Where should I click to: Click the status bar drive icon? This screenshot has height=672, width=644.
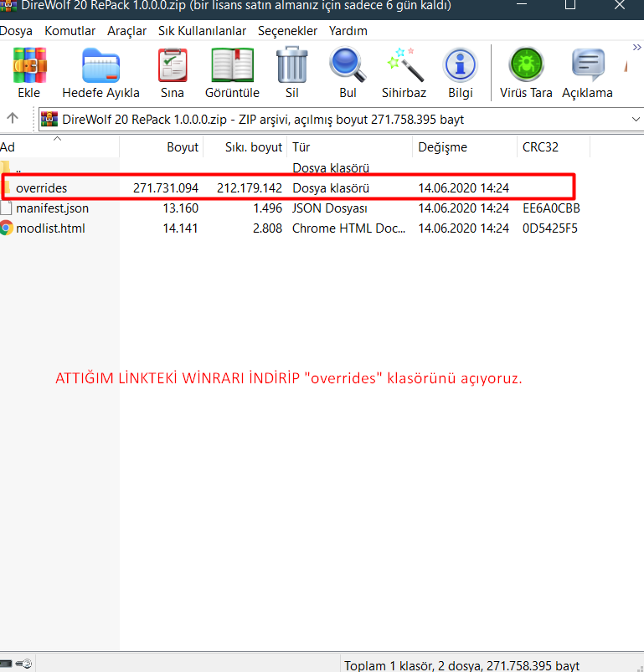[x=6, y=664]
